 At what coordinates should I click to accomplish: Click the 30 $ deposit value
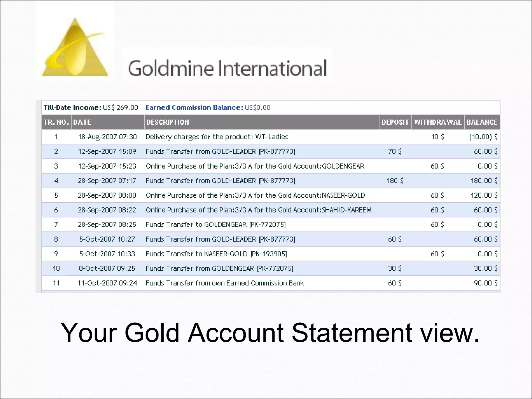(x=395, y=268)
